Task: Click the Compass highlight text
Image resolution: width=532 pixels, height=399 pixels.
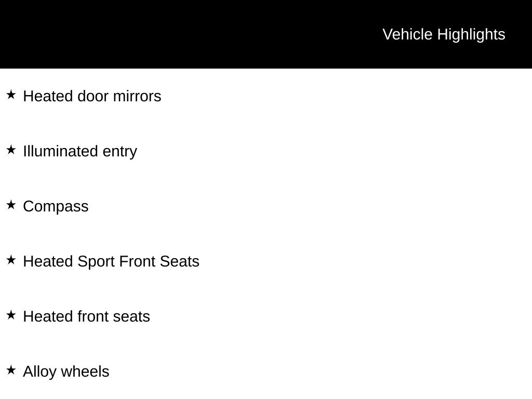Action: click(56, 206)
